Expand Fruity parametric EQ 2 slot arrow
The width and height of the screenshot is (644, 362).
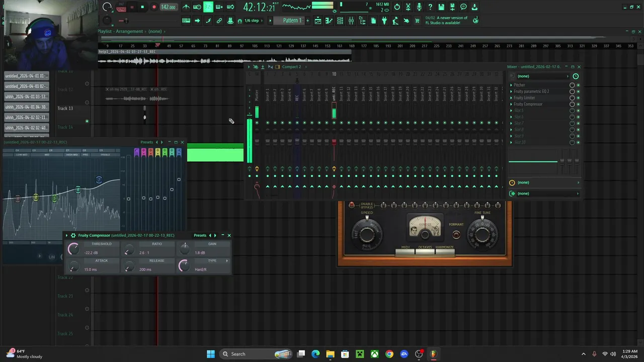coord(511,92)
